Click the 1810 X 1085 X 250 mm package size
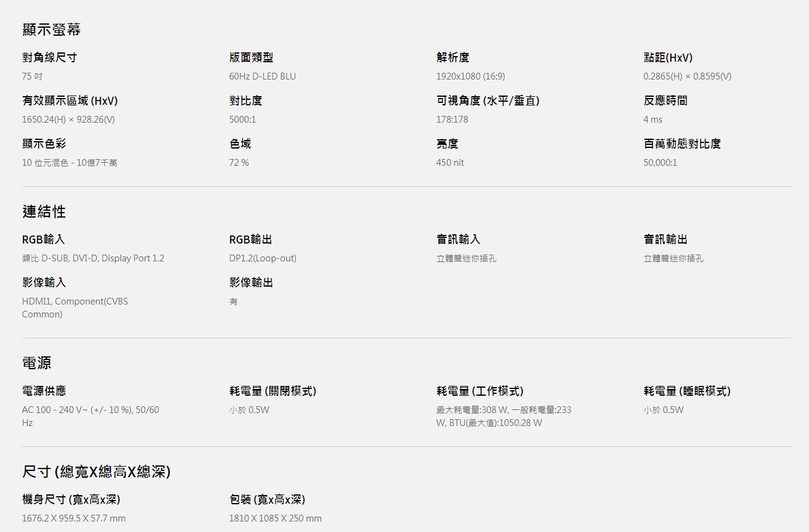 (275, 518)
